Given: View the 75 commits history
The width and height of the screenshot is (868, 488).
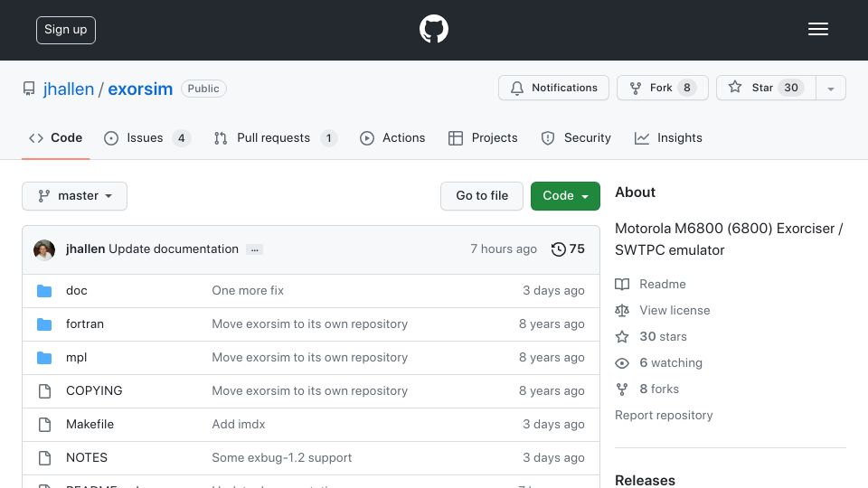Looking at the screenshot, I should click(568, 249).
